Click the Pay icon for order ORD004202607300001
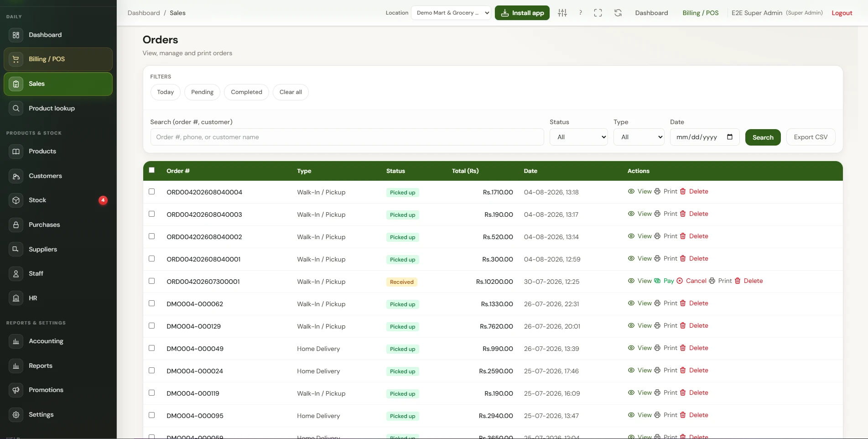 pyautogui.click(x=657, y=281)
